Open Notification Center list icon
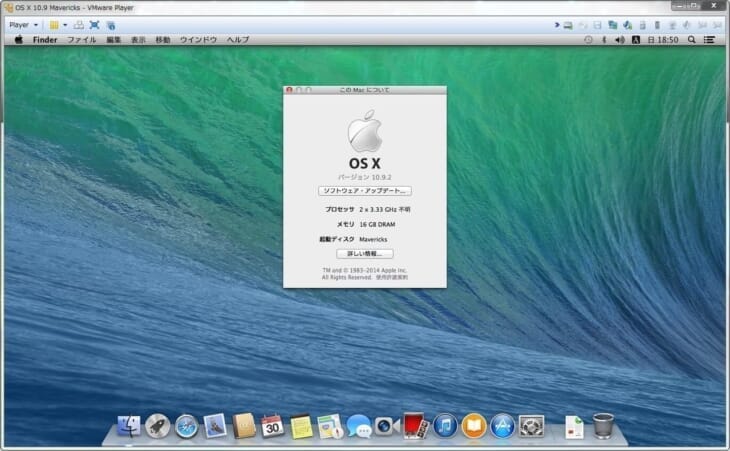The width and height of the screenshot is (730, 451). [x=709, y=40]
